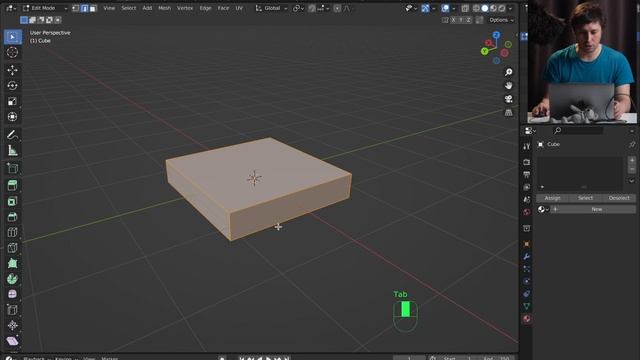Select the Smooth tool
The width and height of the screenshot is (640, 360).
(x=13, y=294)
